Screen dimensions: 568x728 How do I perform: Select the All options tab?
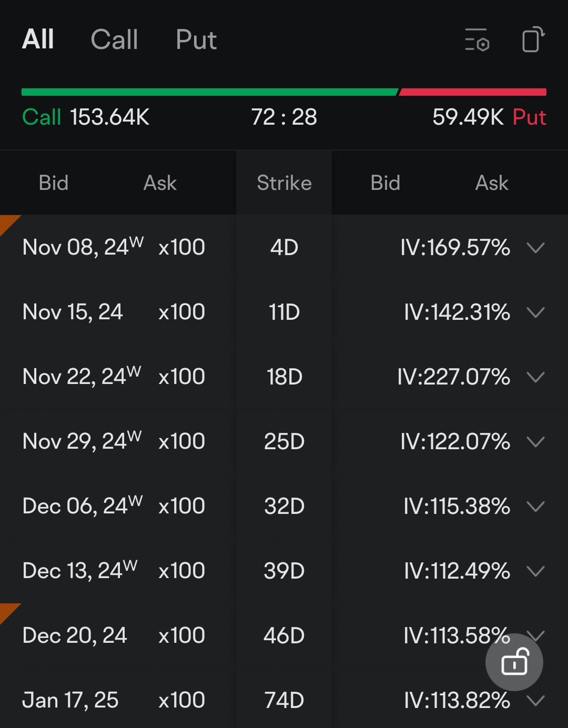point(38,39)
